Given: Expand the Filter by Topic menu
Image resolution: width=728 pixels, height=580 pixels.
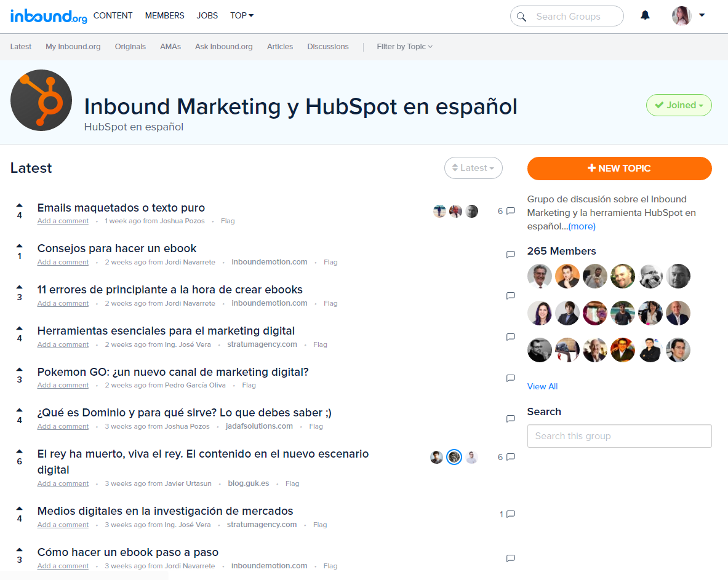Looking at the screenshot, I should click(404, 47).
